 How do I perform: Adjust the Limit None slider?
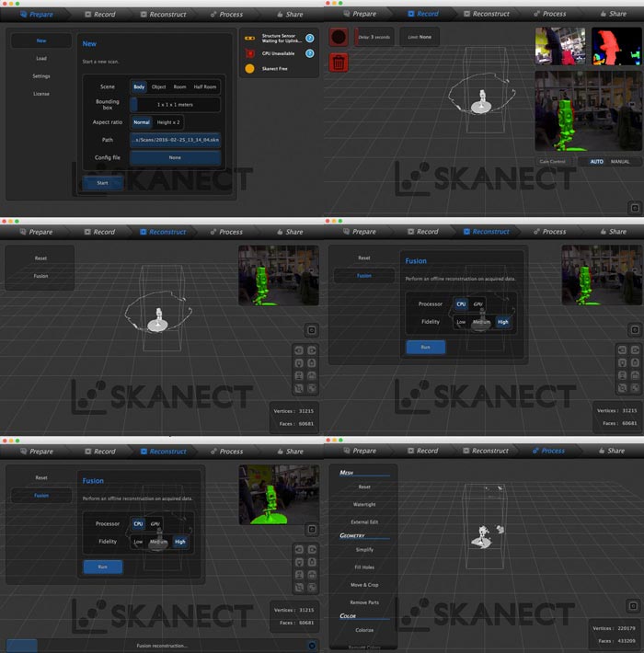pos(420,37)
